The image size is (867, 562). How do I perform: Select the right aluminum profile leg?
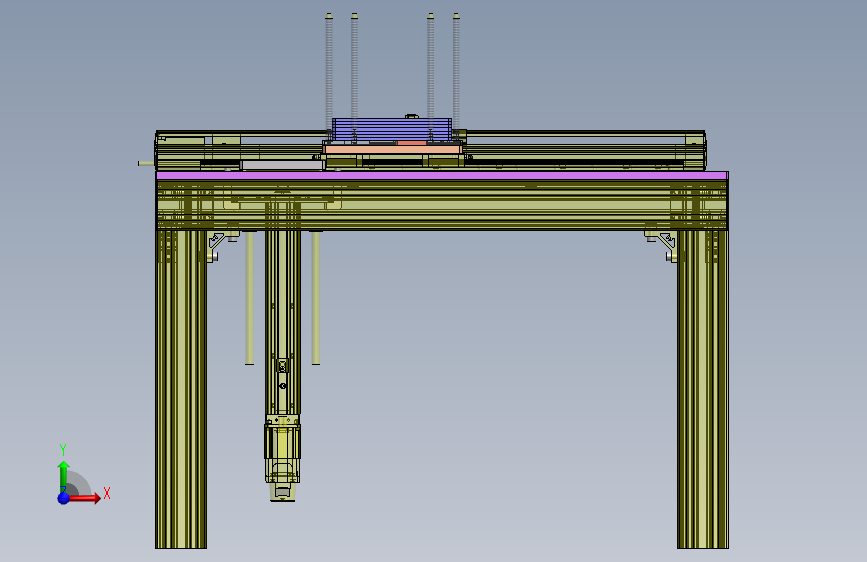coord(703,389)
